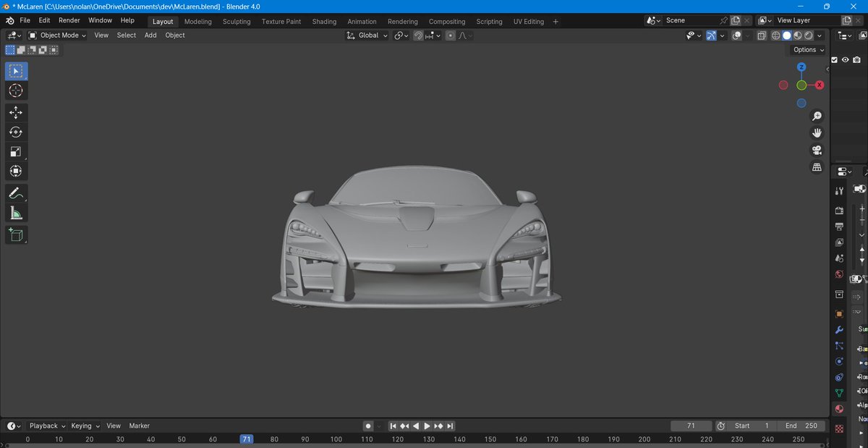Switch to the Sculpting workspace tab
This screenshot has width=868, height=448.
click(237, 22)
